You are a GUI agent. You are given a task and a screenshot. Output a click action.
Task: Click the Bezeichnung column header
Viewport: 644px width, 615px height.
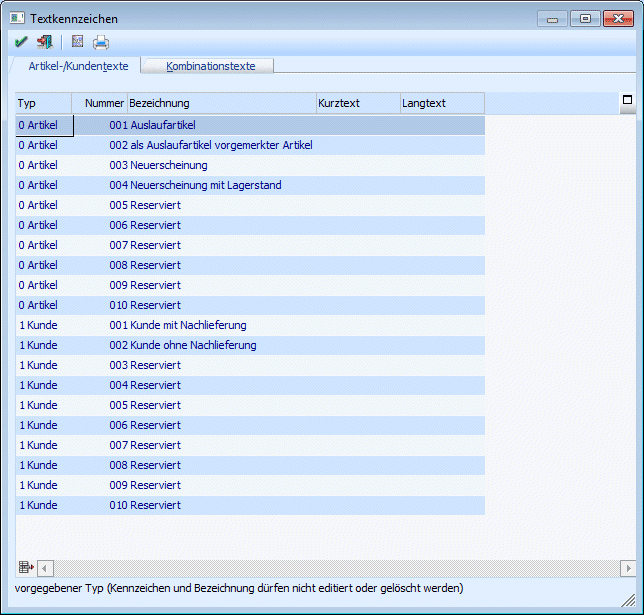220,103
